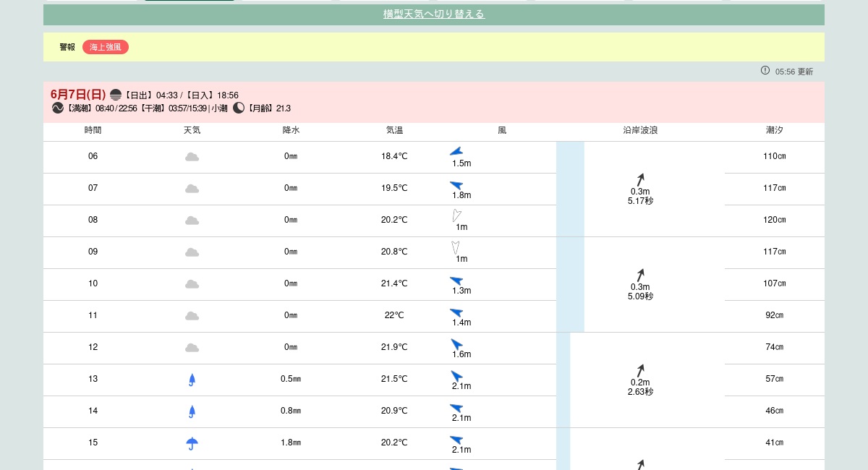Click the wind arrow showing 1.5m at 06
Screen dimensions: 868x470
pyautogui.click(x=456, y=151)
